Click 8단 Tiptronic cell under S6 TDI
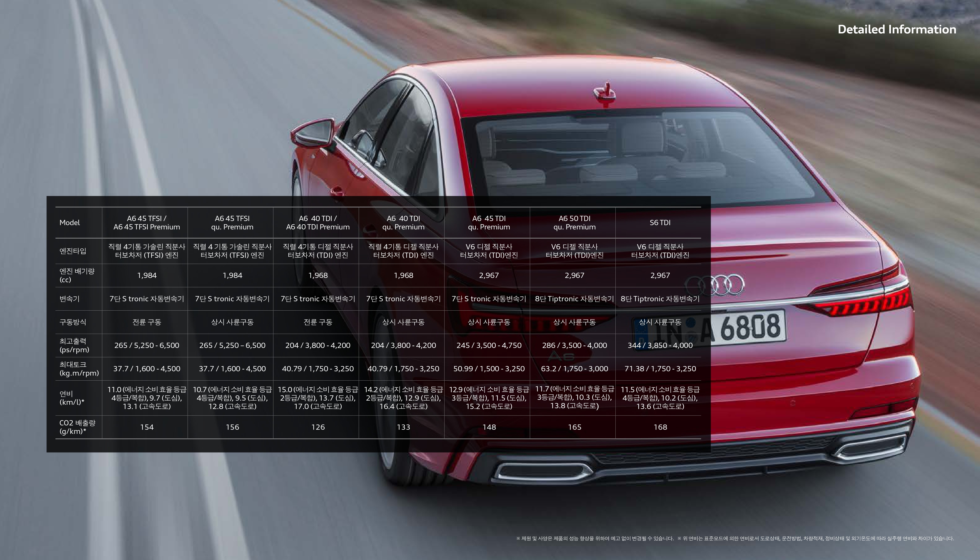 pyautogui.click(x=660, y=299)
